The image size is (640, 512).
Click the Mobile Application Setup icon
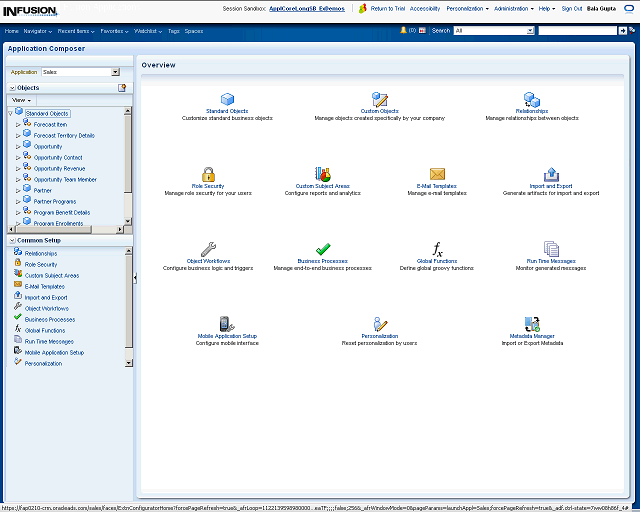[x=227, y=324]
